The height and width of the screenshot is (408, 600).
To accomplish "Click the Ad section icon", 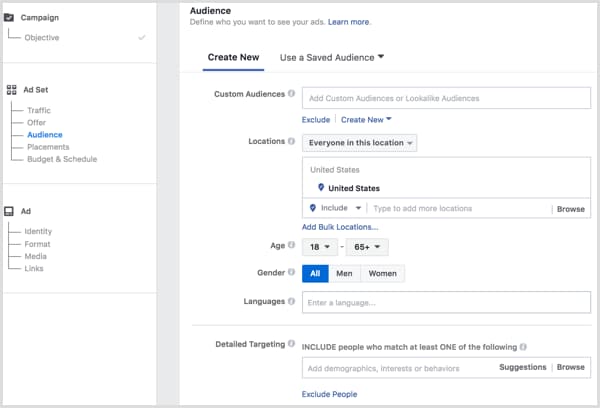I will (10, 211).
